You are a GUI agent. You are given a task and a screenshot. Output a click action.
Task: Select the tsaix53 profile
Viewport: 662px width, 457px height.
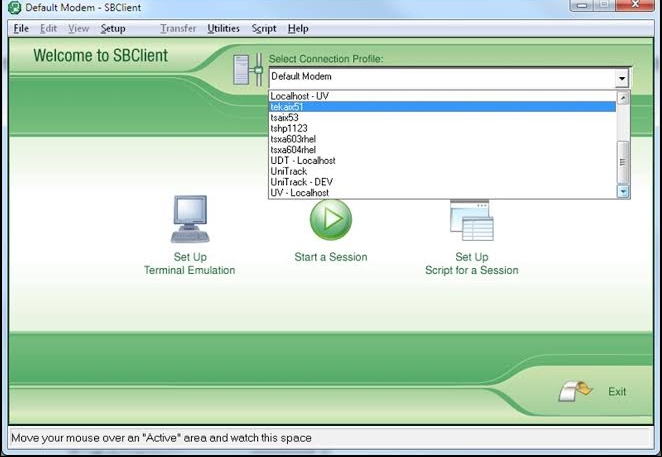442,117
